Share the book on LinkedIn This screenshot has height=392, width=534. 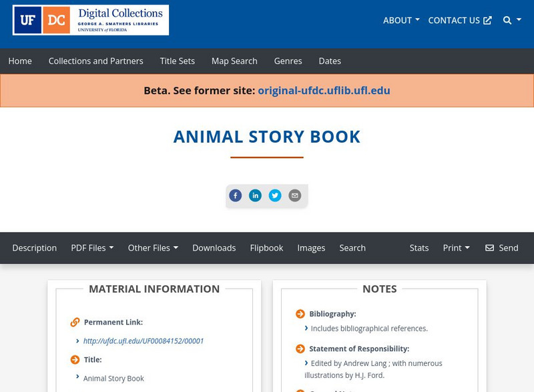256,195
